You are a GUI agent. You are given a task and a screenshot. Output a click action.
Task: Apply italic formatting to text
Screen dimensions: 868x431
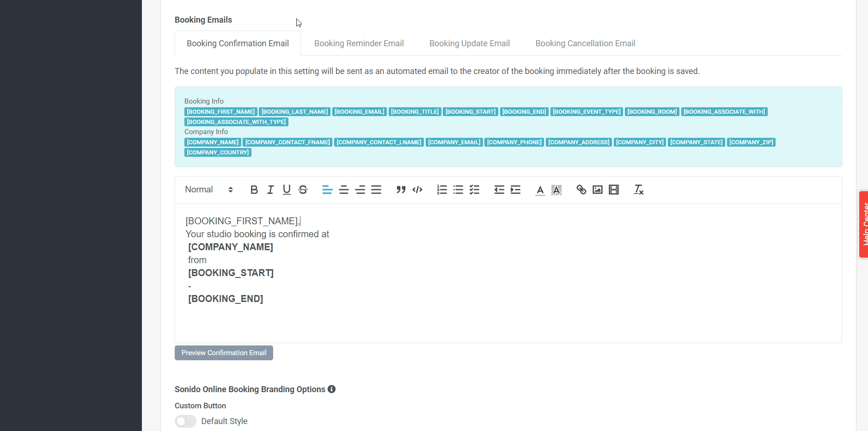pos(270,190)
